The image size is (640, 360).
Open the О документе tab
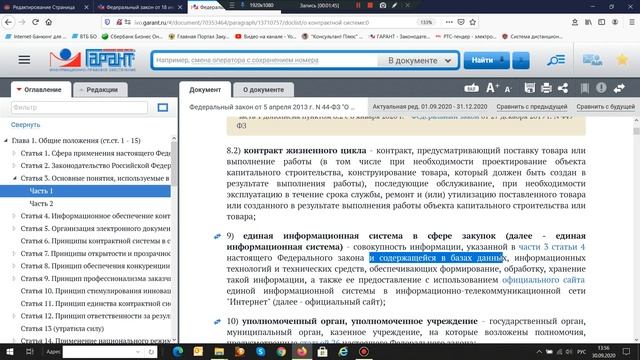pyautogui.click(x=263, y=89)
